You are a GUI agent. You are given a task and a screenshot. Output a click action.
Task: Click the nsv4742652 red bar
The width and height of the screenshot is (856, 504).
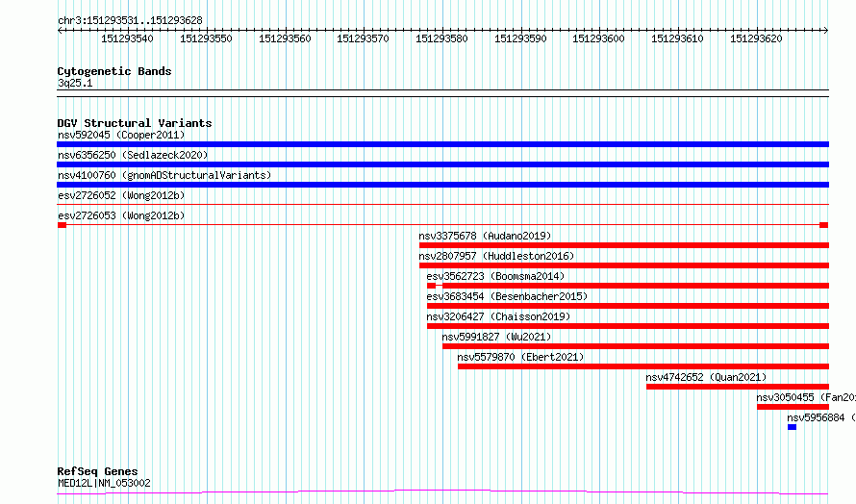point(738,387)
